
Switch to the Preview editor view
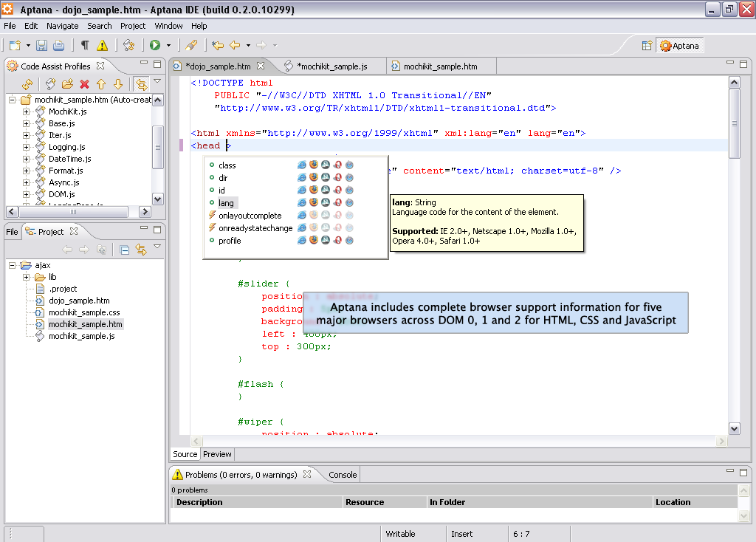[x=217, y=454]
